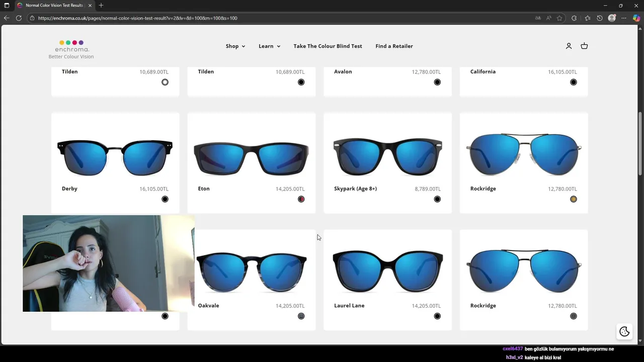The image size is (644, 362).
Task: Open the translate page icon
Action: 538,18
